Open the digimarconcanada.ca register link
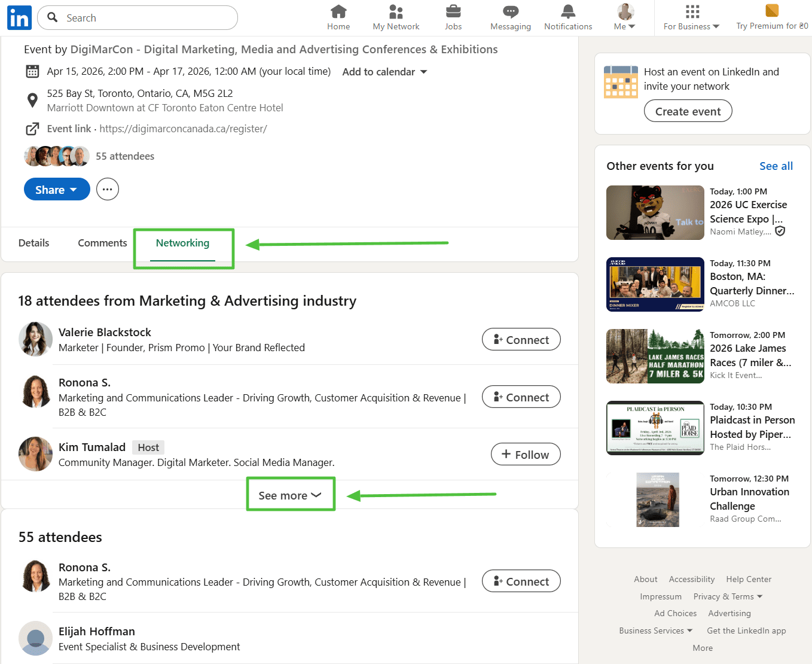The image size is (812, 664). [183, 129]
